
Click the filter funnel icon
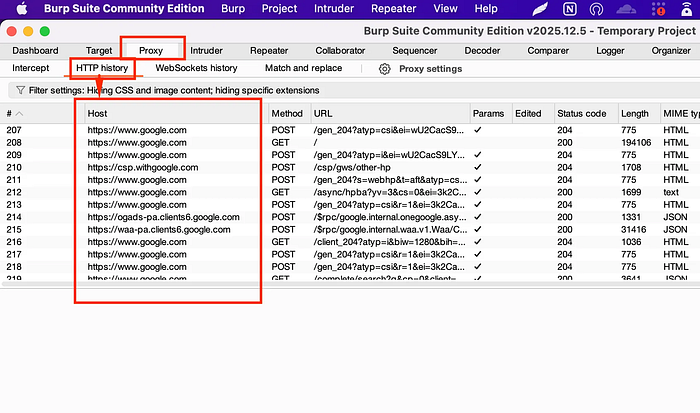pyautogui.click(x=20, y=90)
